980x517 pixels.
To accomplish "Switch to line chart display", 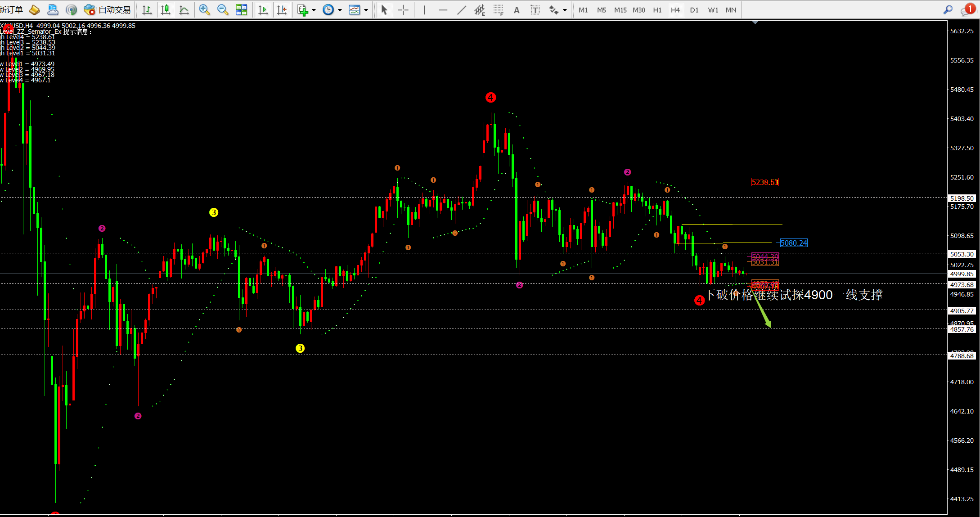I will [184, 10].
